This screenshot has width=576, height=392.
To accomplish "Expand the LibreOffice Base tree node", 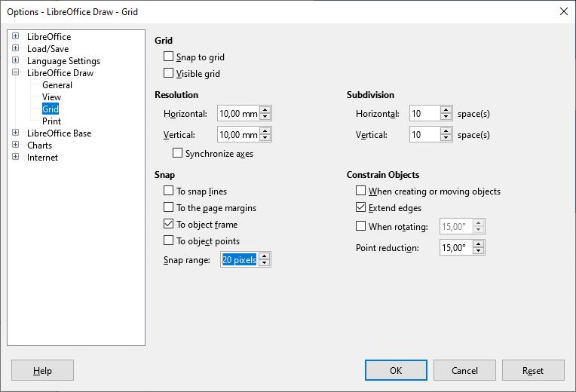I will coord(15,133).
